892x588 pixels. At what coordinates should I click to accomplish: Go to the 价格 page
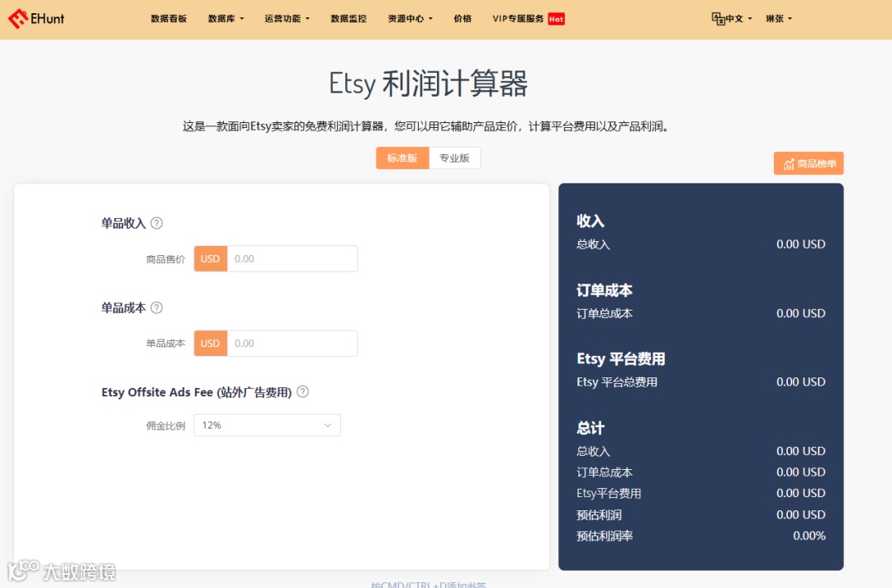(463, 19)
